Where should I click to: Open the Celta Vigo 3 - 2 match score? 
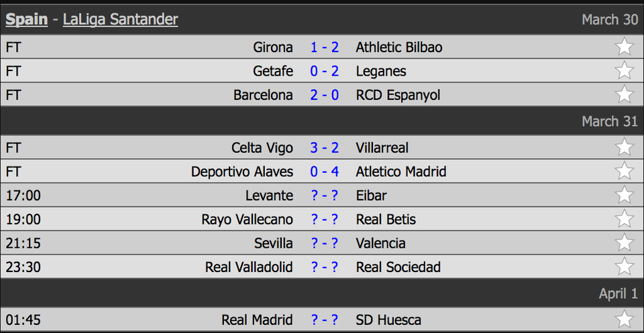[x=325, y=147]
